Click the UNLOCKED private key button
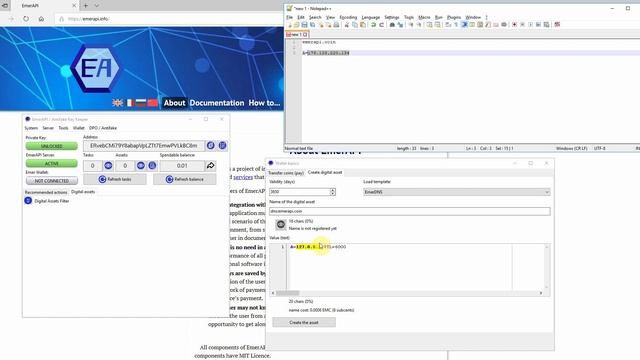This screenshot has height=360, width=640. 51,146
